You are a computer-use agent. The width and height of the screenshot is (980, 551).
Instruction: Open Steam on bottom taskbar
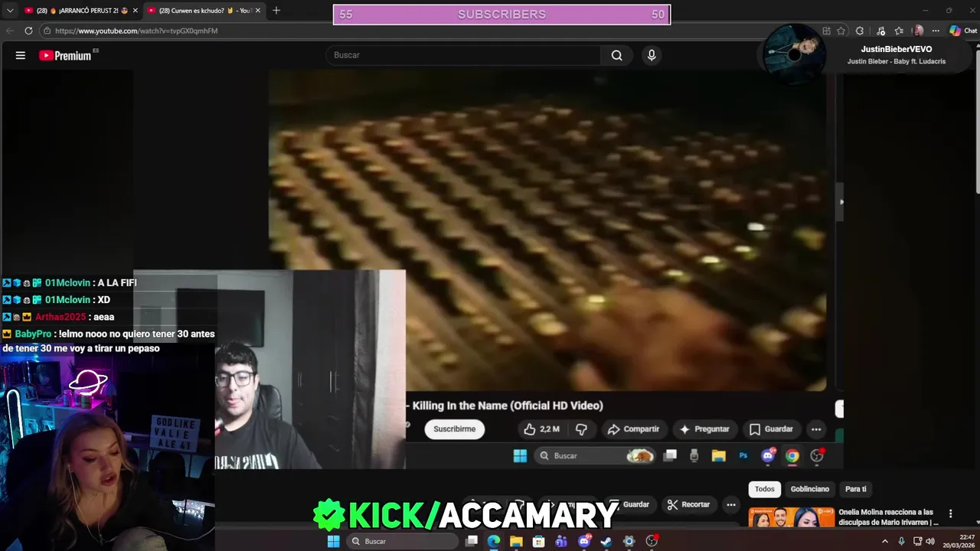606,541
